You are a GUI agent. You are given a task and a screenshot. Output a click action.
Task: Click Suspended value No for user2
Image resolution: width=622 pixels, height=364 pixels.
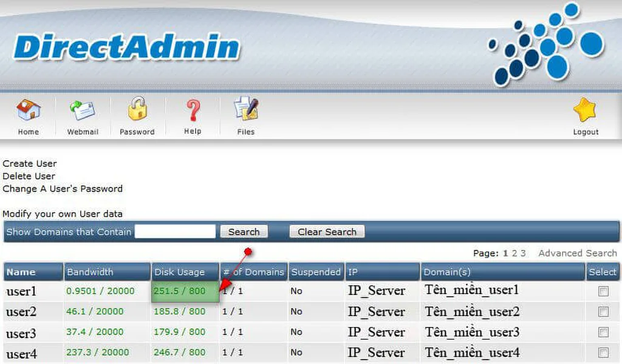point(296,312)
